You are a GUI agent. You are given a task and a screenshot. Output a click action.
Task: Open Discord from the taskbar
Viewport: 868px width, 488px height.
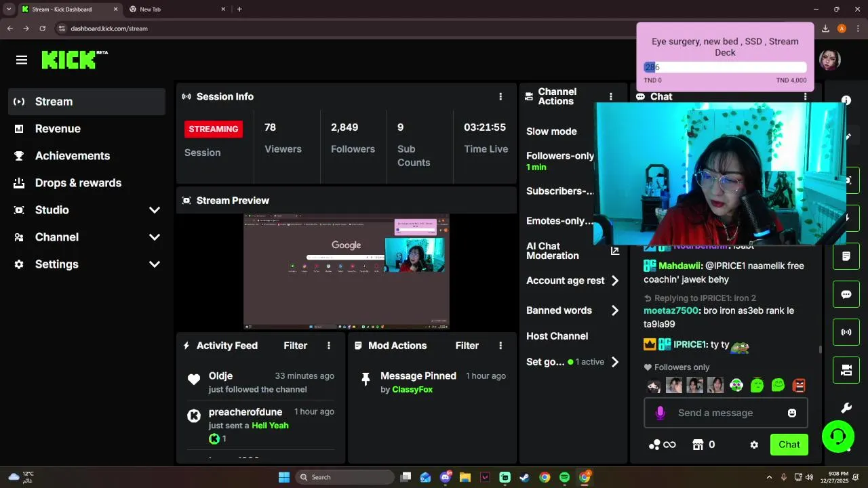click(x=446, y=477)
